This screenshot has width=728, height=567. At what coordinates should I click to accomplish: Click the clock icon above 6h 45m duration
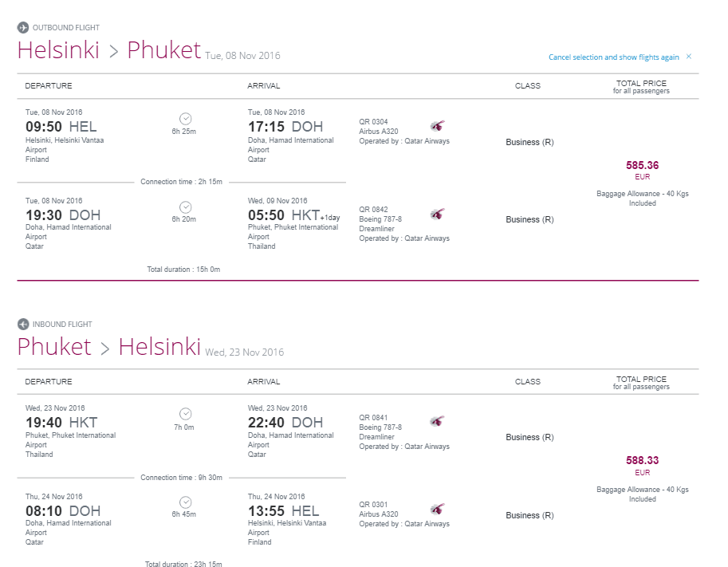click(x=186, y=502)
